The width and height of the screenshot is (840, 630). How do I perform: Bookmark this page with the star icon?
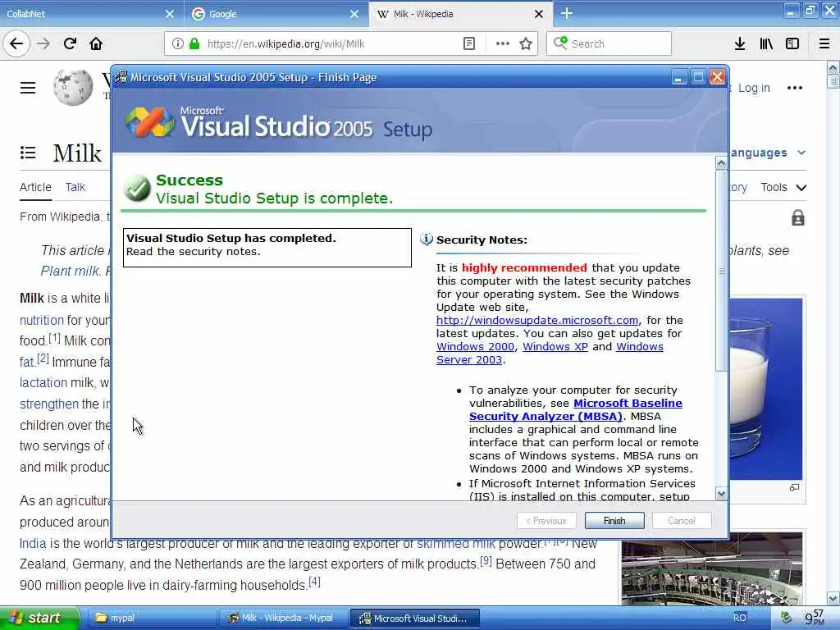coord(526,43)
